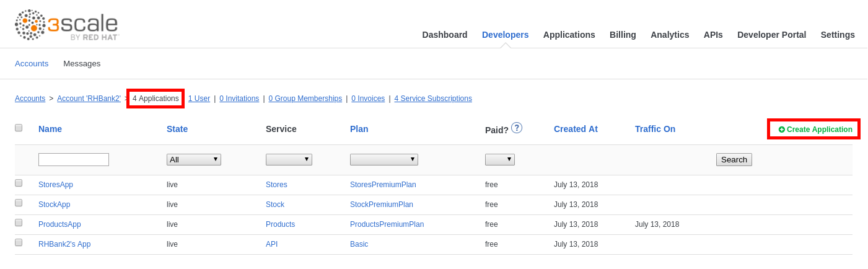
Task: Tick the RHBank2's App checkbox
Action: [19, 243]
